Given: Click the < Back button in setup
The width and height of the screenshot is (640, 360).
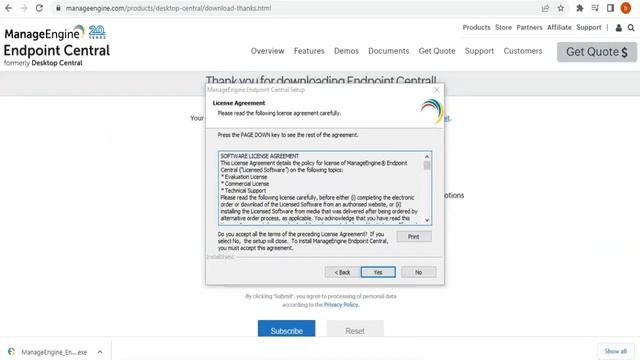Looking at the screenshot, I should (x=342, y=272).
